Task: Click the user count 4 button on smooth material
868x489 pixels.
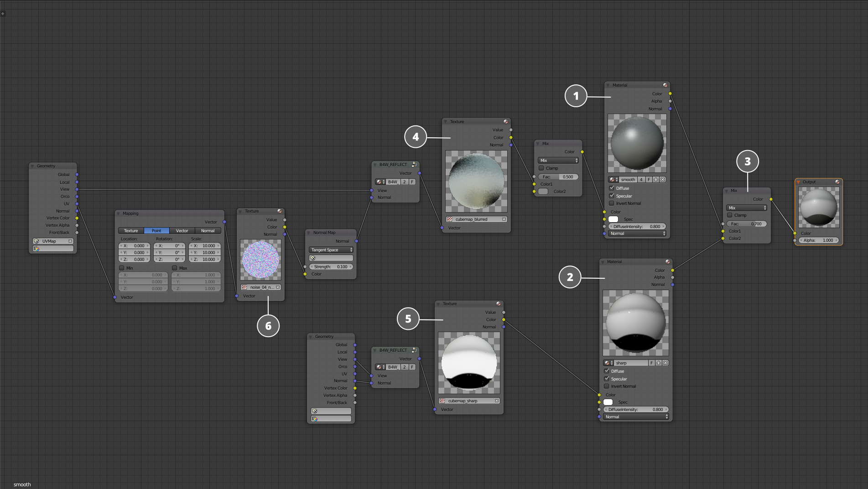Action: point(641,180)
